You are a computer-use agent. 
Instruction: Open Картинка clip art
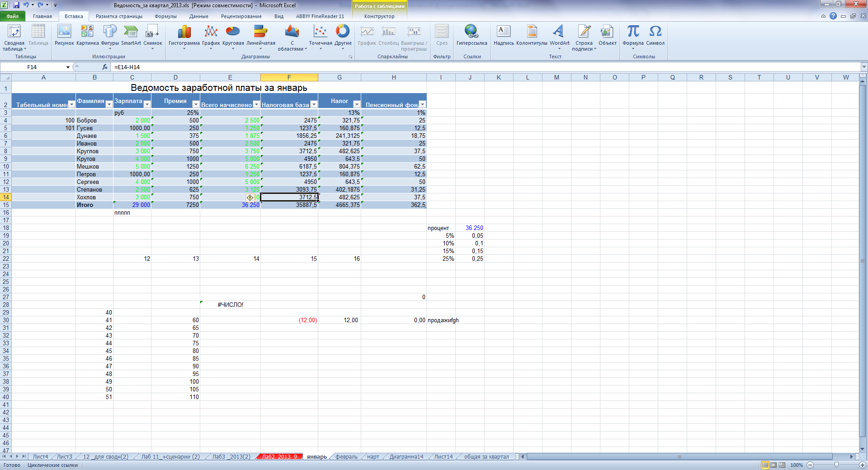87,35
